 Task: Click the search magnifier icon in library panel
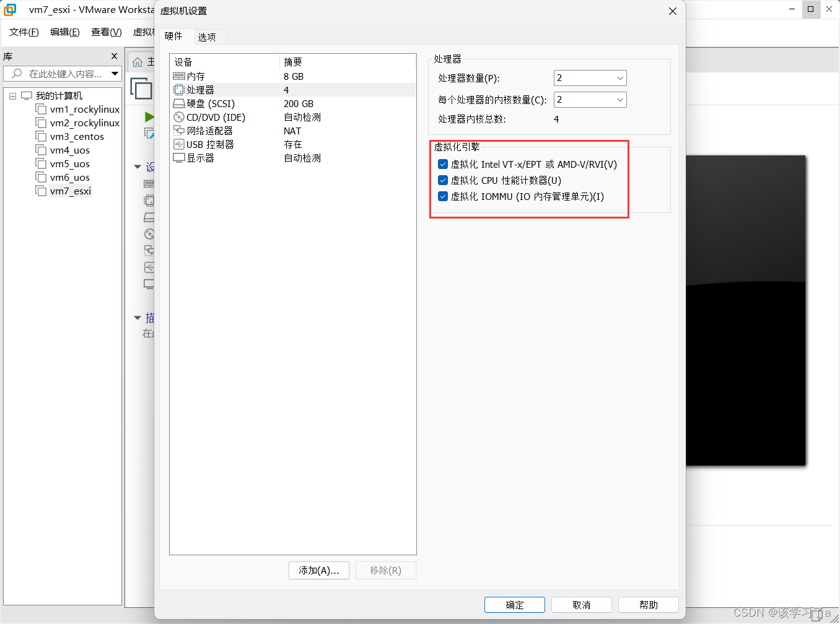click(x=17, y=74)
